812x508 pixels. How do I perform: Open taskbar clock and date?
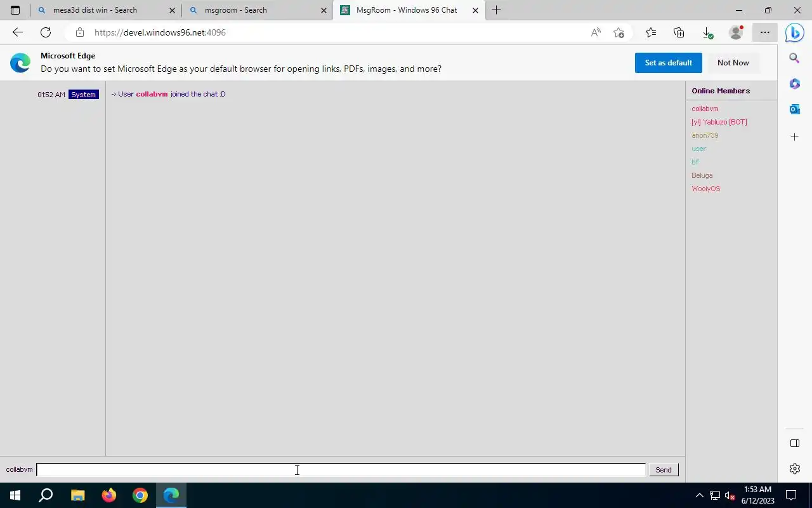[757, 495]
